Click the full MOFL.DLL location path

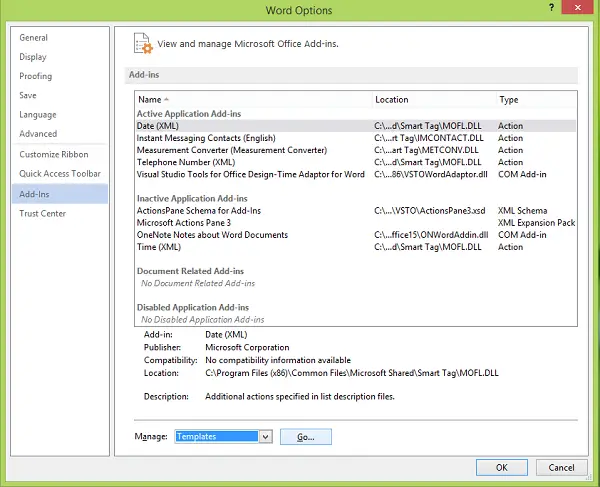(x=352, y=373)
